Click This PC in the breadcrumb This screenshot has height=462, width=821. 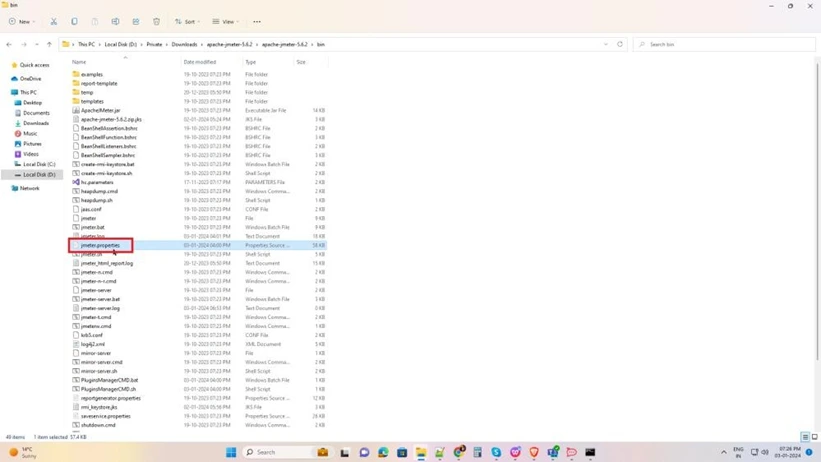tap(86, 45)
